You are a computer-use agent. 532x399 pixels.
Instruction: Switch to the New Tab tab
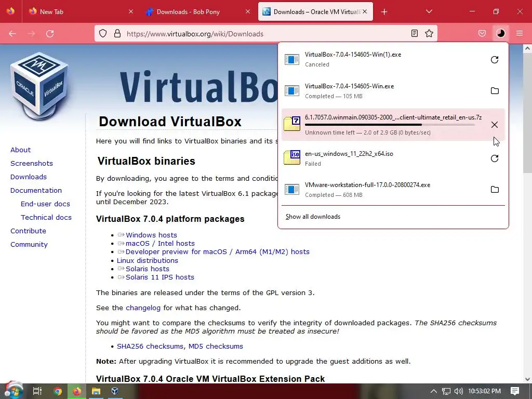[x=81, y=11]
